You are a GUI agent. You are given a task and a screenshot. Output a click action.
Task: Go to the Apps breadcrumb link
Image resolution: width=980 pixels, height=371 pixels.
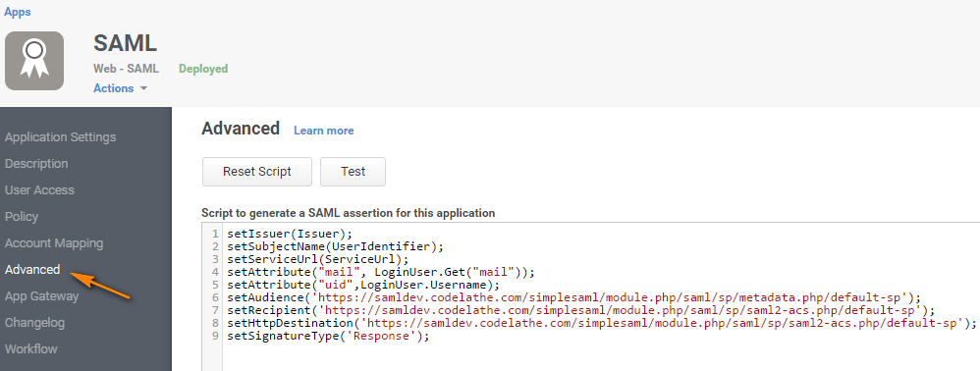[17, 12]
